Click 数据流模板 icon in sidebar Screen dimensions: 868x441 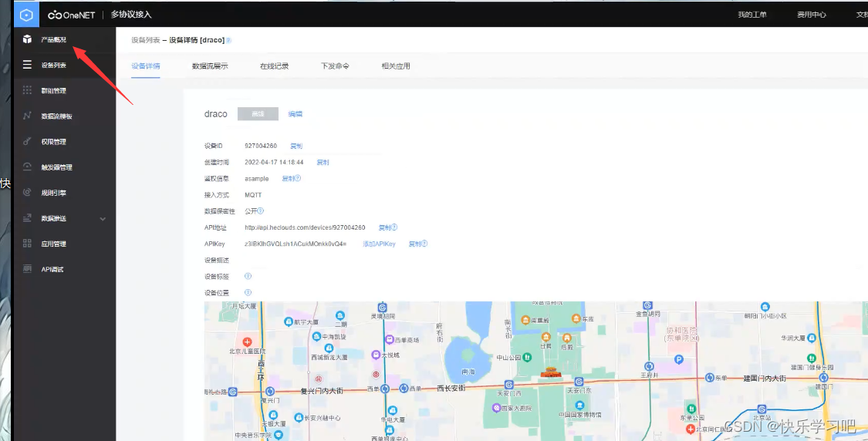[x=27, y=116]
